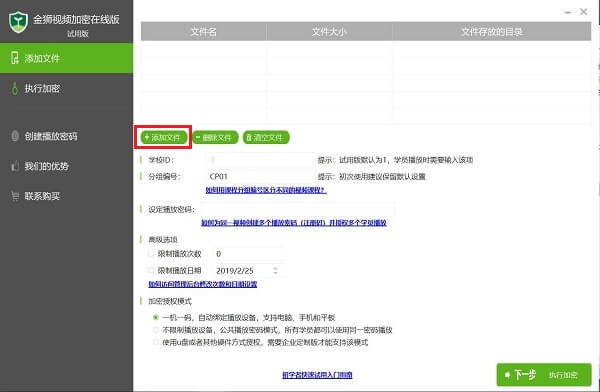Open the link about creating multiple playback passwords
Screen dimensions: 600x392
294,222
